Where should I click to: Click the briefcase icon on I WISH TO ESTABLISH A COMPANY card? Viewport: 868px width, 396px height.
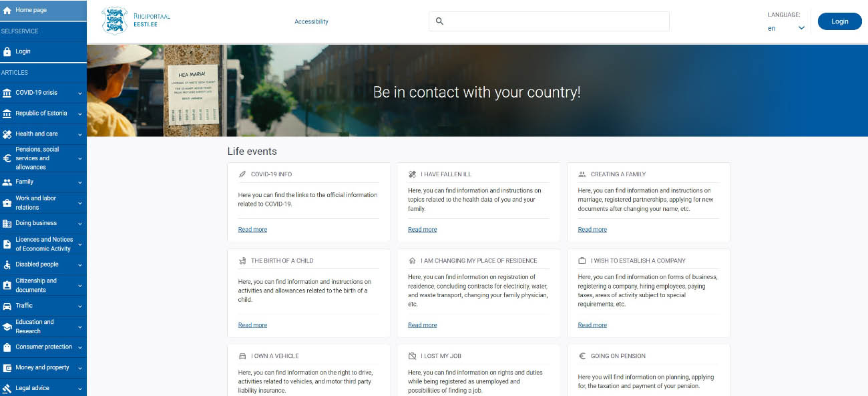(x=582, y=261)
